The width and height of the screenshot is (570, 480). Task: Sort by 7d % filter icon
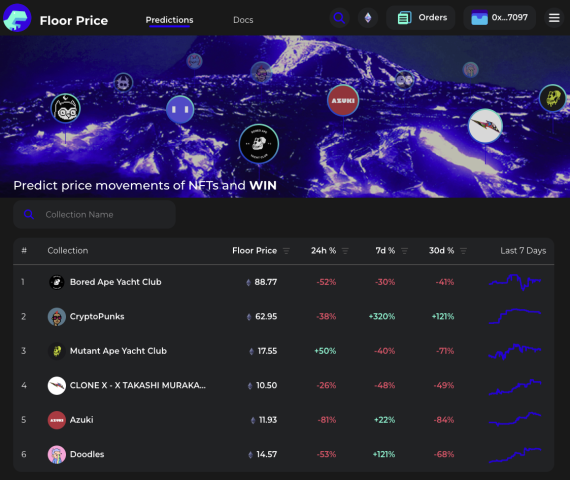click(404, 251)
